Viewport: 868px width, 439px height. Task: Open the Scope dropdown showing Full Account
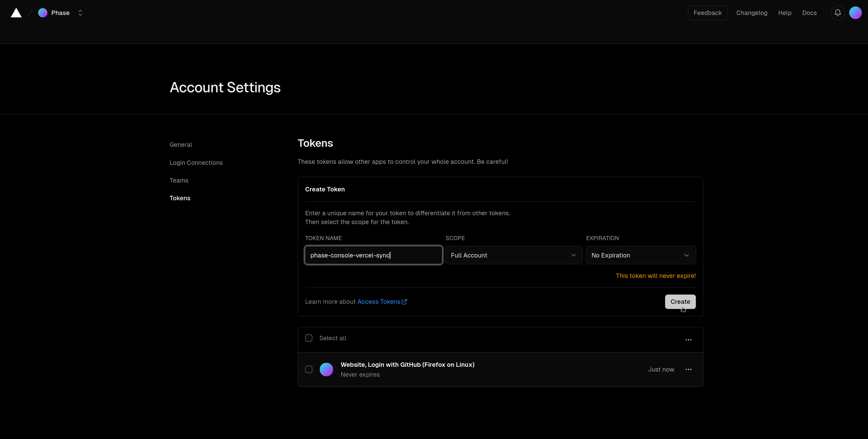513,255
